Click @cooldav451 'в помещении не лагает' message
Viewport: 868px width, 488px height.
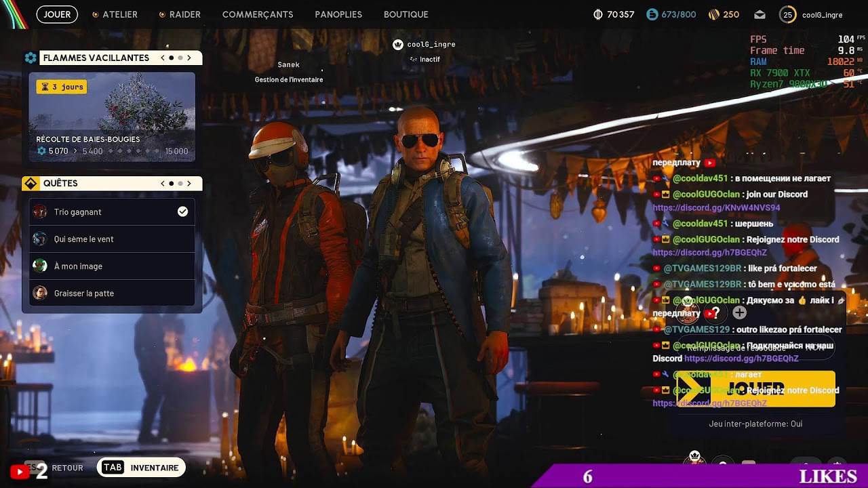(742, 178)
